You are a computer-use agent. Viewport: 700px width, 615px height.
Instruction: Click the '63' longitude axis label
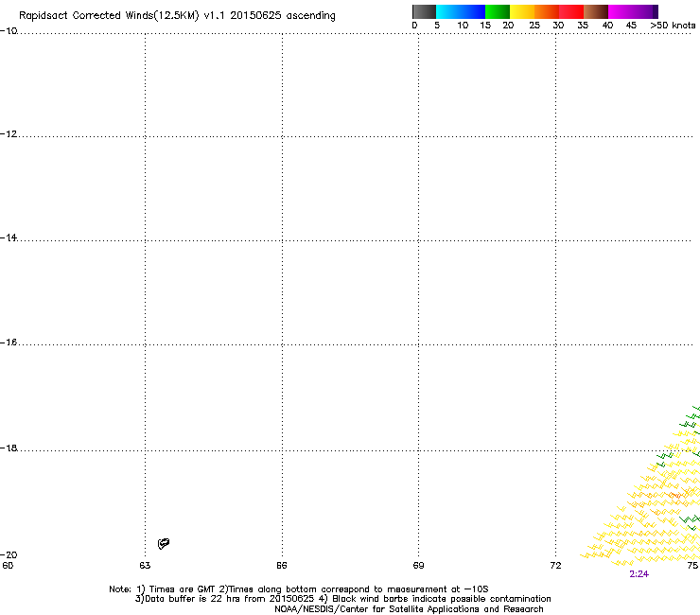(145, 566)
